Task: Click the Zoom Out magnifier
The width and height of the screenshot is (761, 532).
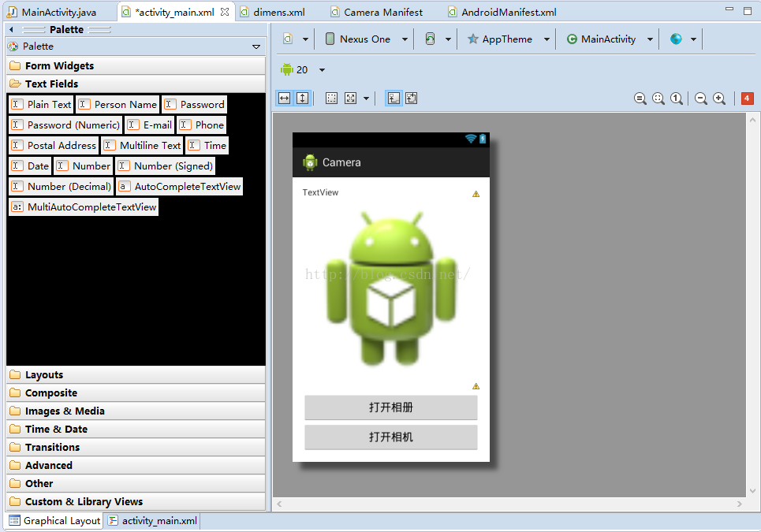Action: click(x=701, y=99)
